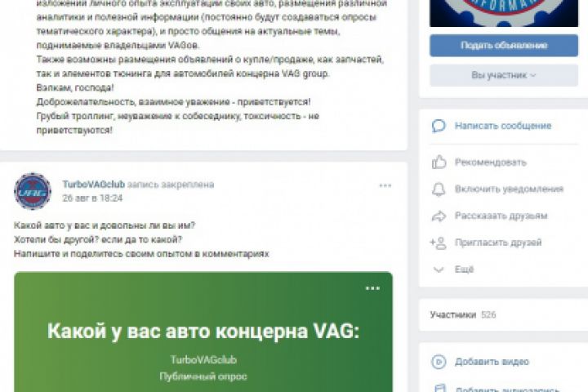Screen dimensions: 588x392
Task: Click the add video play icon
Action: 439,362
